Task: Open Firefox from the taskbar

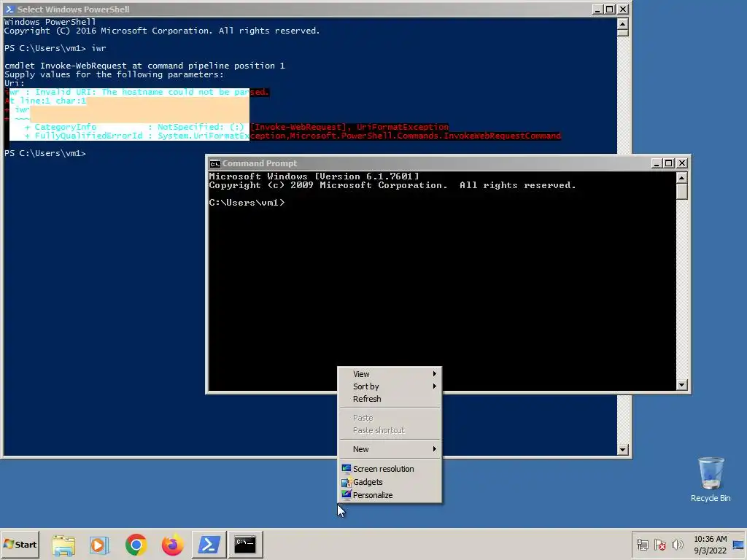Action: (172, 545)
